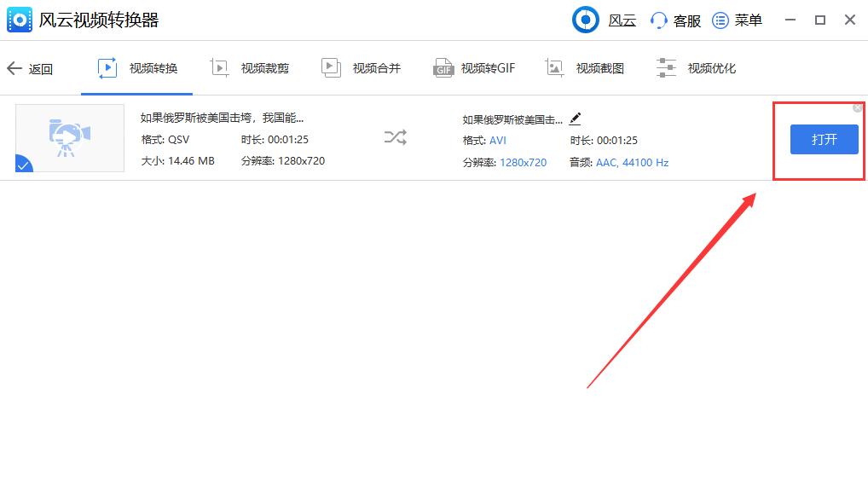Click the 视频优化 sliders icon
The width and height of the screenshot is (868, 486).
[666, 68]
